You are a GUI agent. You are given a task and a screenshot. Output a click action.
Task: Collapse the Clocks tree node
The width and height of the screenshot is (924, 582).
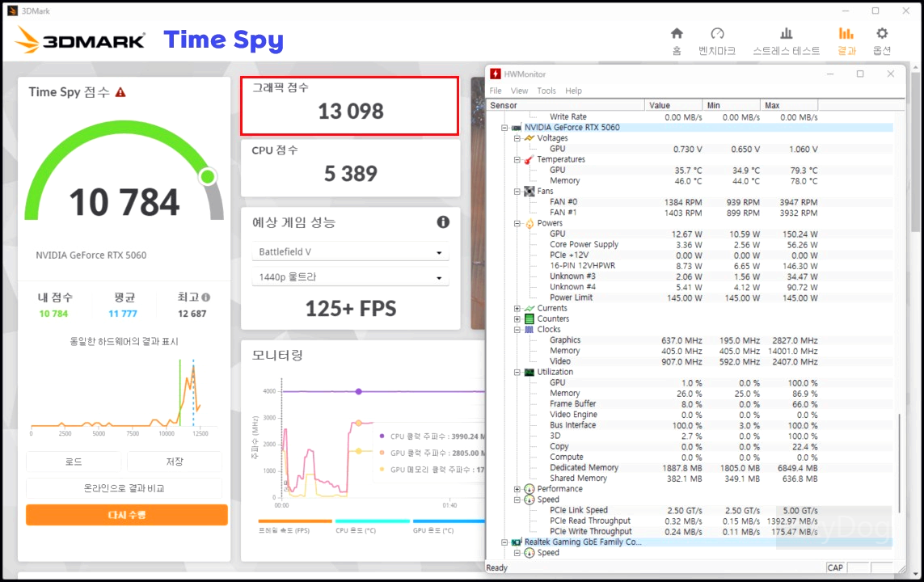(517, 329)
